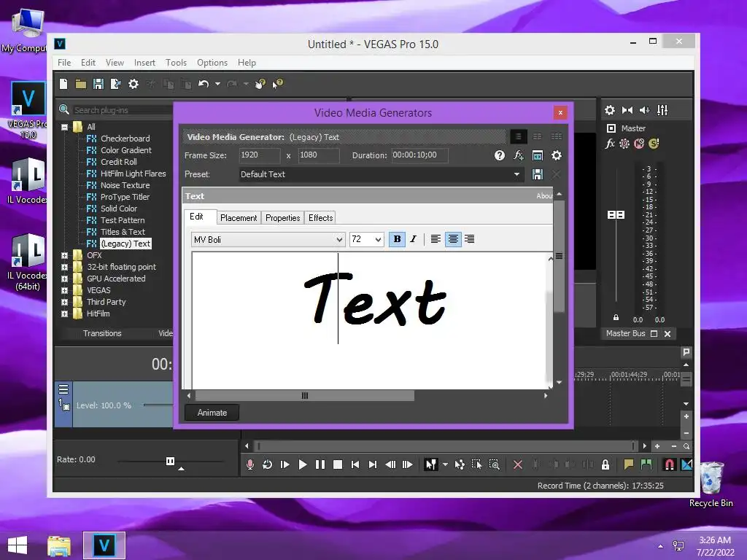Open the Default Text preset dropdown
Image resolution: width=747 pixels, height=560 pixels.
point(516,174)
